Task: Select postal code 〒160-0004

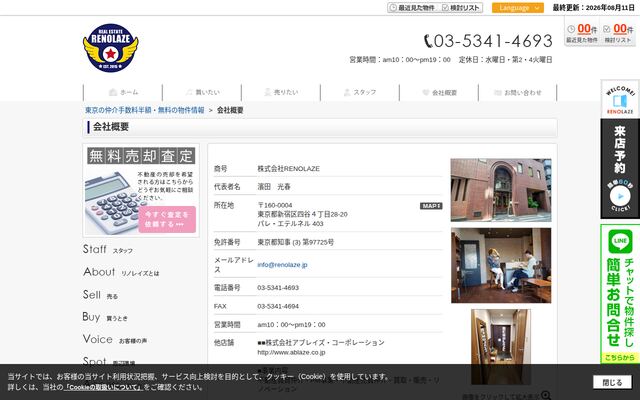Action: (275, 205)
